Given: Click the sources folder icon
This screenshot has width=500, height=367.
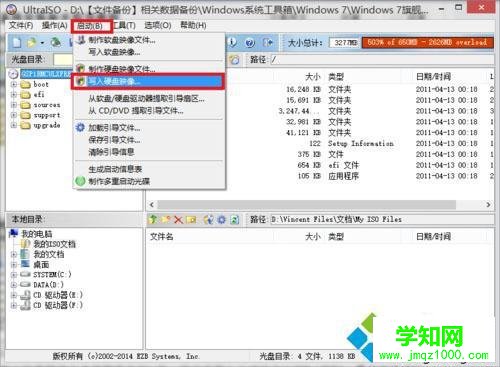Looking at the screenshot, I should click(x=25, y=105).
